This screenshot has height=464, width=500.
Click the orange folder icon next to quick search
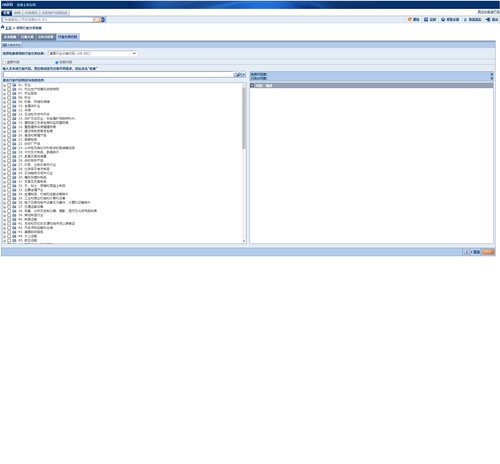pos(97,20)
